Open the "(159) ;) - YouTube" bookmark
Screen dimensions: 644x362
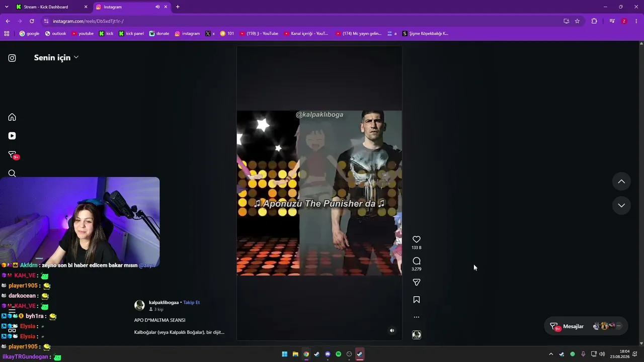tap(259, 34)
